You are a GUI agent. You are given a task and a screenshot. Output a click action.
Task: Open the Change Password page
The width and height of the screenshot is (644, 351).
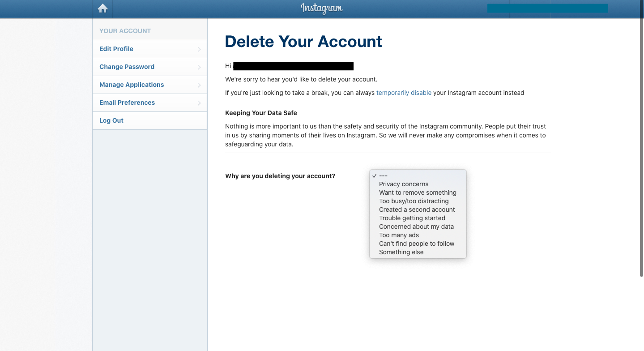150,67
